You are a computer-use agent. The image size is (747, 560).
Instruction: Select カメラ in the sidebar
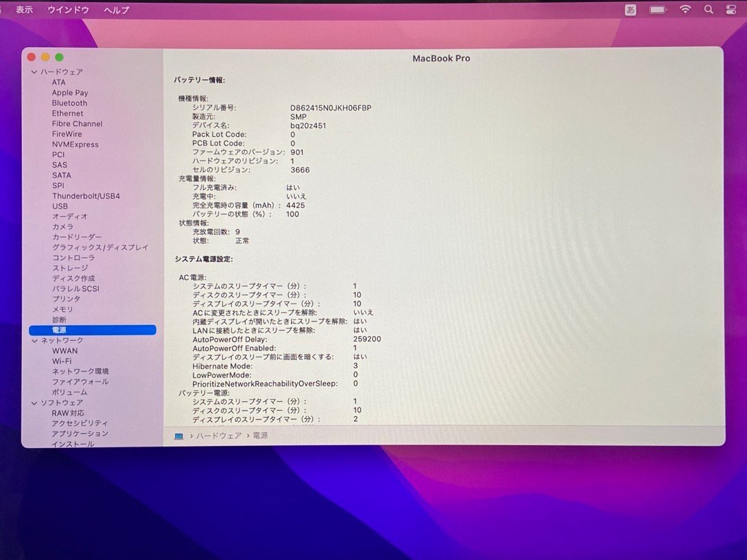(63, 227)
